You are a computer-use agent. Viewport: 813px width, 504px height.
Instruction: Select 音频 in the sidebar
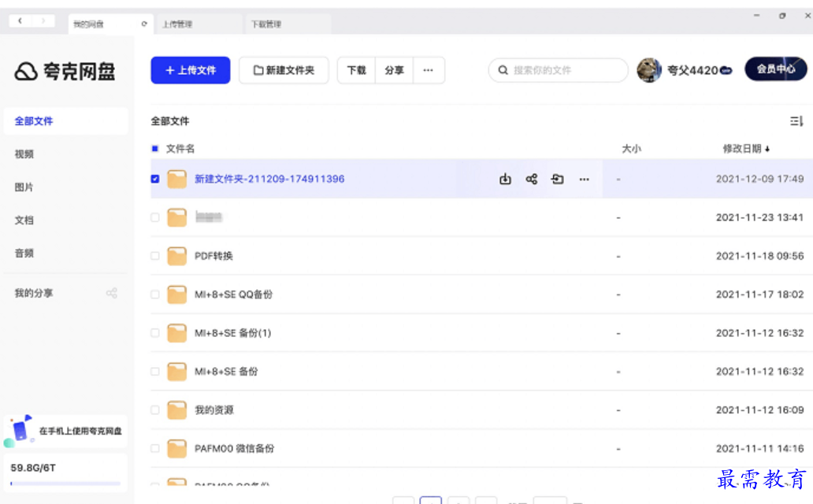[x=24, y=254]
